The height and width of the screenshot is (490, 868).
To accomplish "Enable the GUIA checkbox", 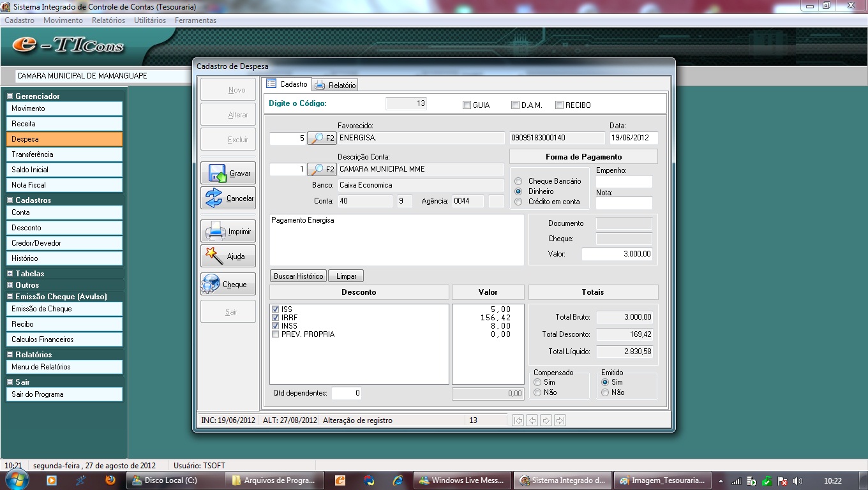I will [467, 105].
